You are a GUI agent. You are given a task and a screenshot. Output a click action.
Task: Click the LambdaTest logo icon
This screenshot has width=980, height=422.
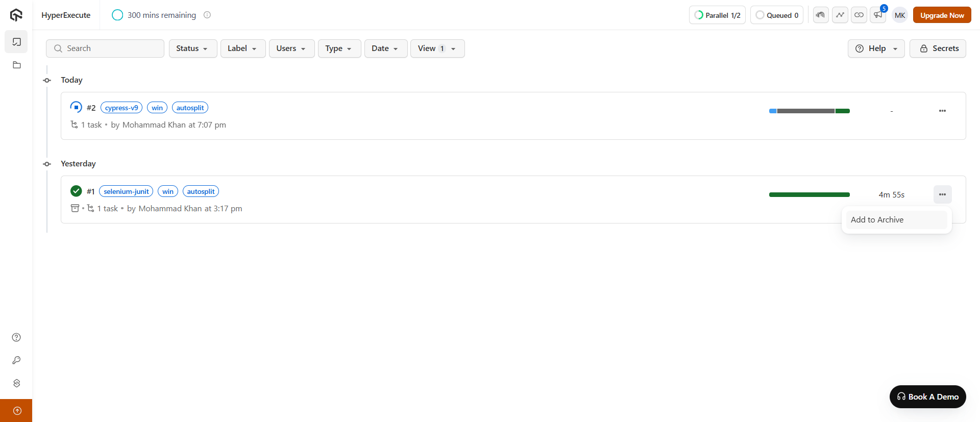(16, 15)
